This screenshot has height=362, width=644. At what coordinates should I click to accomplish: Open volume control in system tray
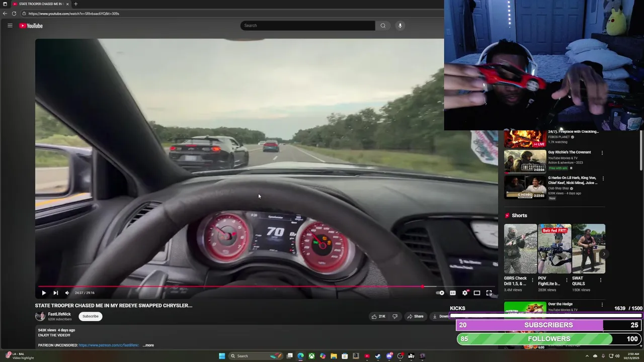coord(618,356)
